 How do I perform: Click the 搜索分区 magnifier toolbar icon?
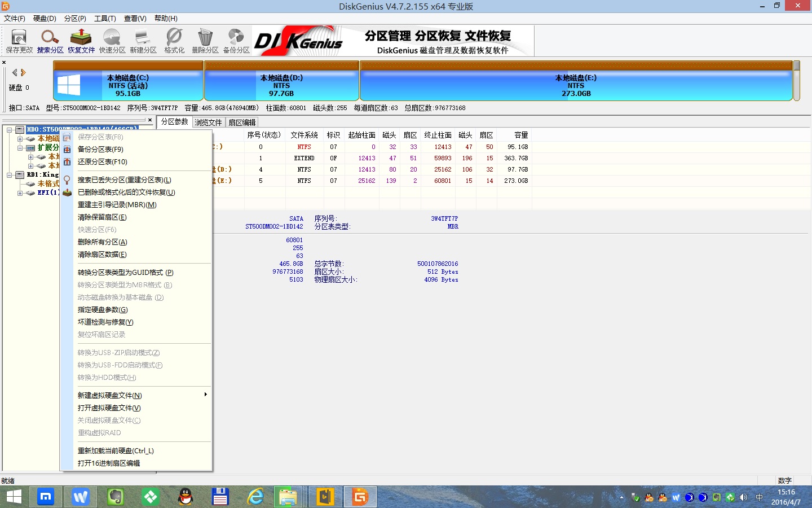tap(50, 41)
